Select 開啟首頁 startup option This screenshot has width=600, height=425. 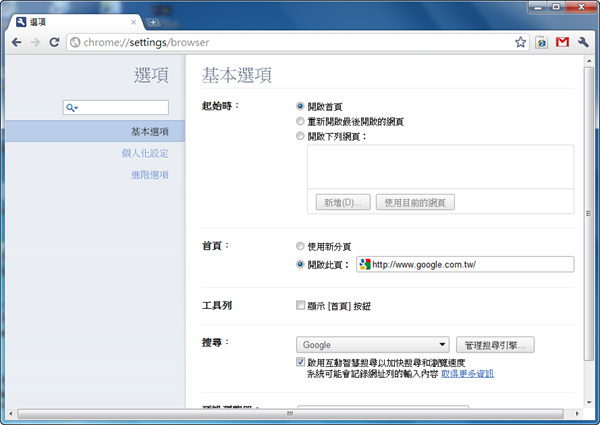click(300, 106)
